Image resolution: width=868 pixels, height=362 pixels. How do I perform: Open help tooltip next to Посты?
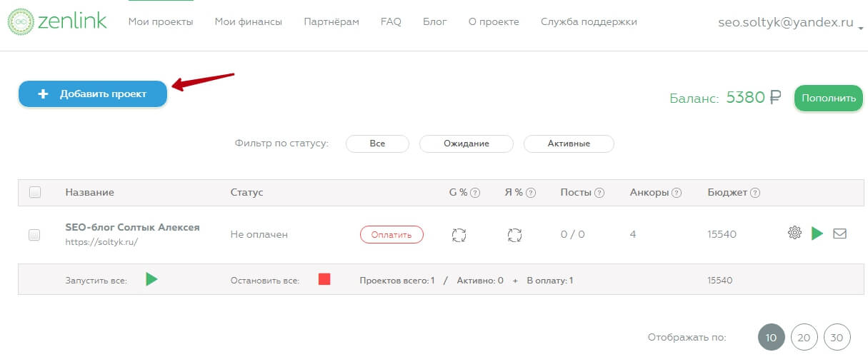pos(599,193)
